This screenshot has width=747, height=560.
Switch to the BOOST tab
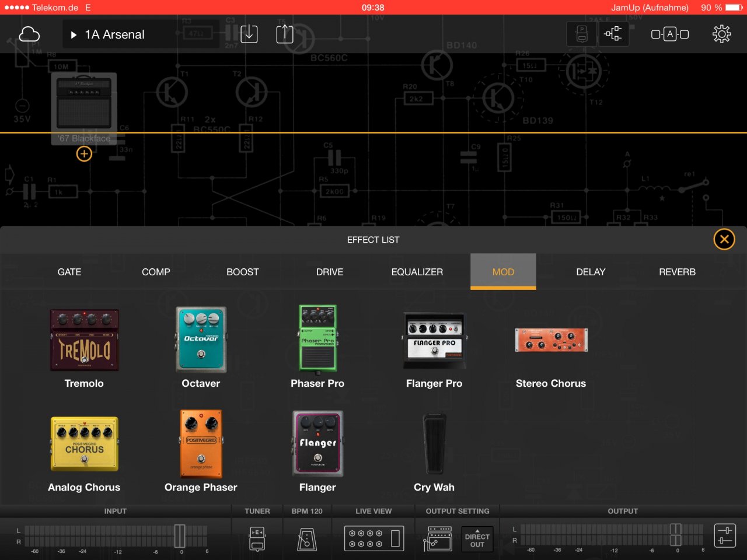[x=243, y=272]
